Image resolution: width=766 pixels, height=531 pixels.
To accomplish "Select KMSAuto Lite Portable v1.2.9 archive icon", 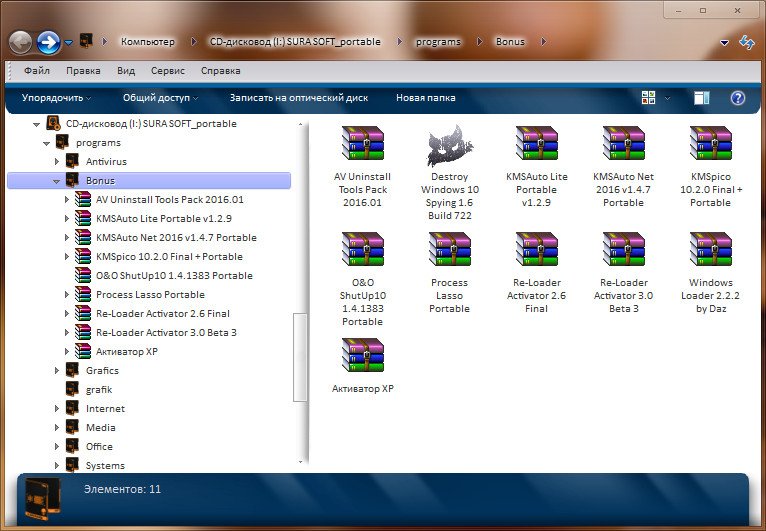I will click(536, 143).
